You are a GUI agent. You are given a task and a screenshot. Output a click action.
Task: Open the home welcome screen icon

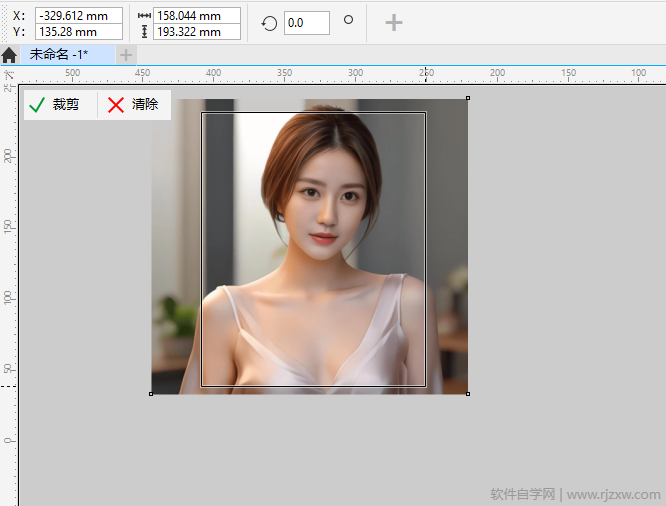(x=9, y=55)
